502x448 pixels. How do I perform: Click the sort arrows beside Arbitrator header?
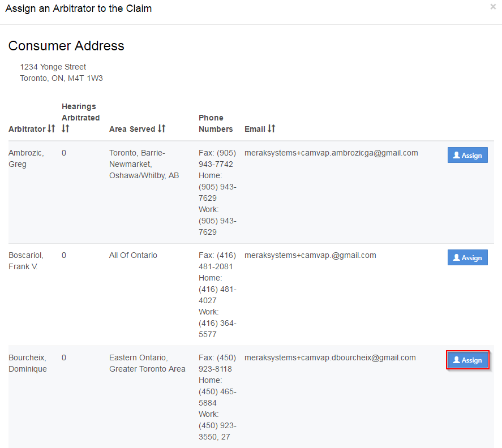pos(52,129)
